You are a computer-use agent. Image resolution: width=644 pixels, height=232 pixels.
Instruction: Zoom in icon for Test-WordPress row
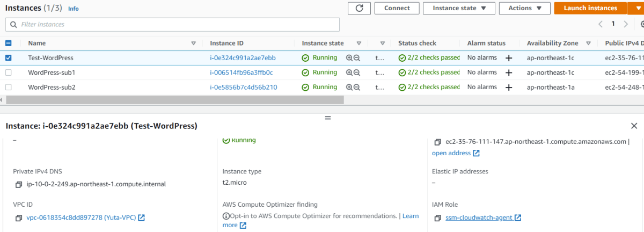coord(349,57)
